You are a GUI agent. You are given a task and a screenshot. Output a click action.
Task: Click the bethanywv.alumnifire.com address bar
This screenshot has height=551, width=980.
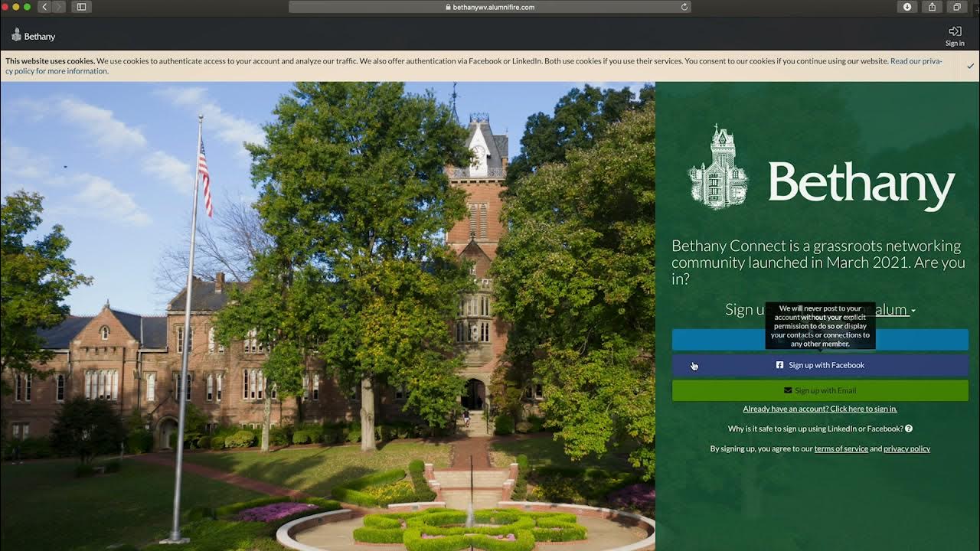[x=490, y=7]
